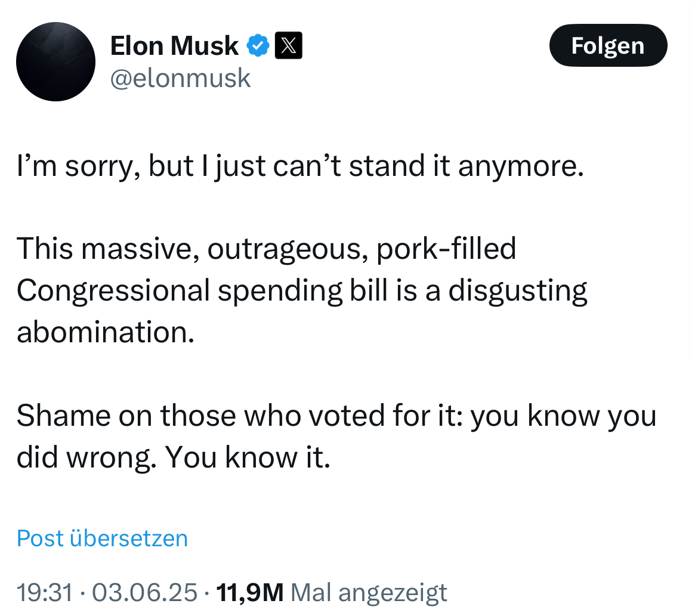698x616 pixels.
Task: Click the word "anymore." in the first sentence
Action: pos(521,167)
